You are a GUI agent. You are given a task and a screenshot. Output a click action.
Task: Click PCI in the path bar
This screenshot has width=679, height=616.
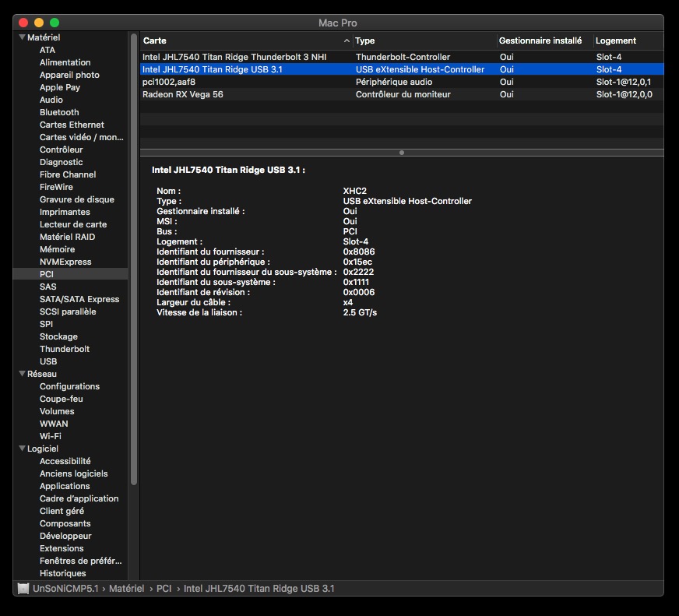coord(164,588)
